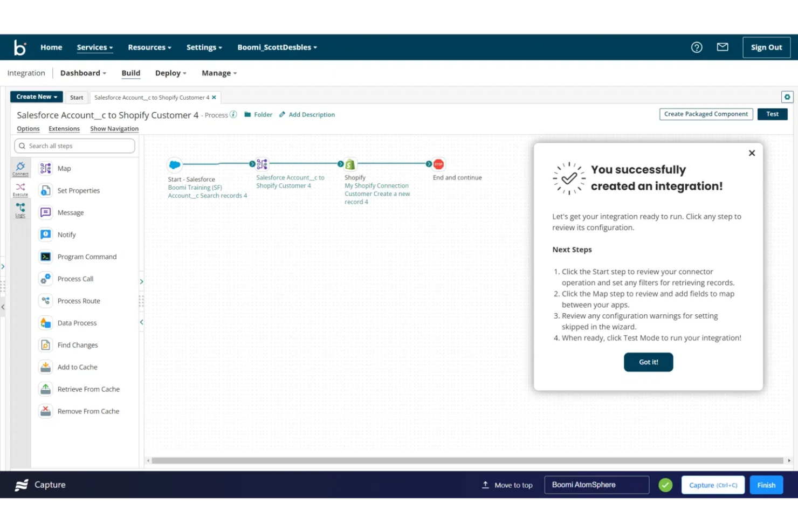Click the Remove From Cache step icon
This screenshot has height=532, width=798.
(x=45, y=411)
